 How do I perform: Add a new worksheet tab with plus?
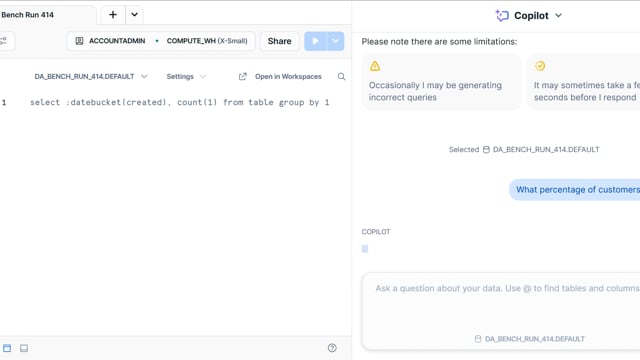[113, 15]
